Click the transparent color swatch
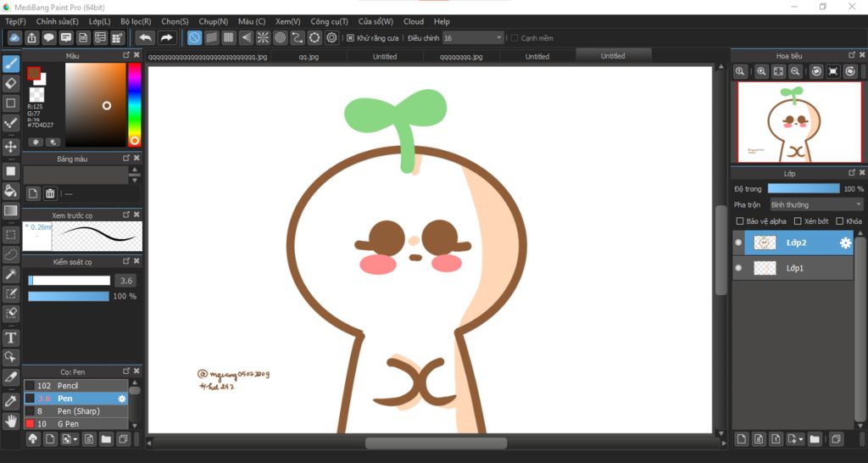Image resolution: width=868 pixels, height=463 pixels. pyautogui.click(x=36, y=94)
